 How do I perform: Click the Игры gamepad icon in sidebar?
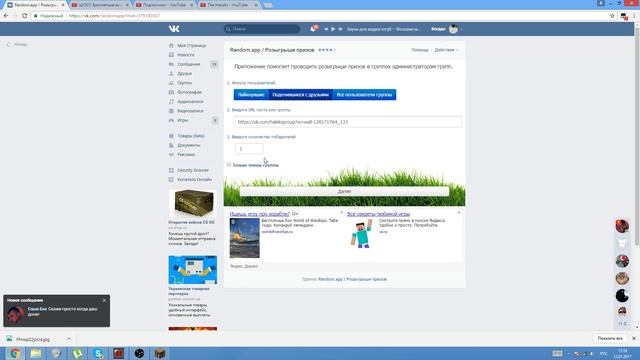pyautogui.click(x=171, y=120)
